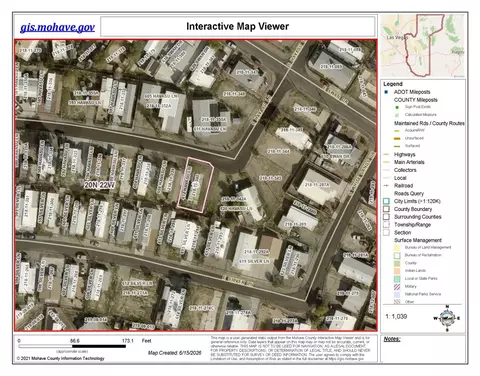Screen dimensions: 480x376
Task: Open the gis.mohave.gov link
Action: coord(57,27)
